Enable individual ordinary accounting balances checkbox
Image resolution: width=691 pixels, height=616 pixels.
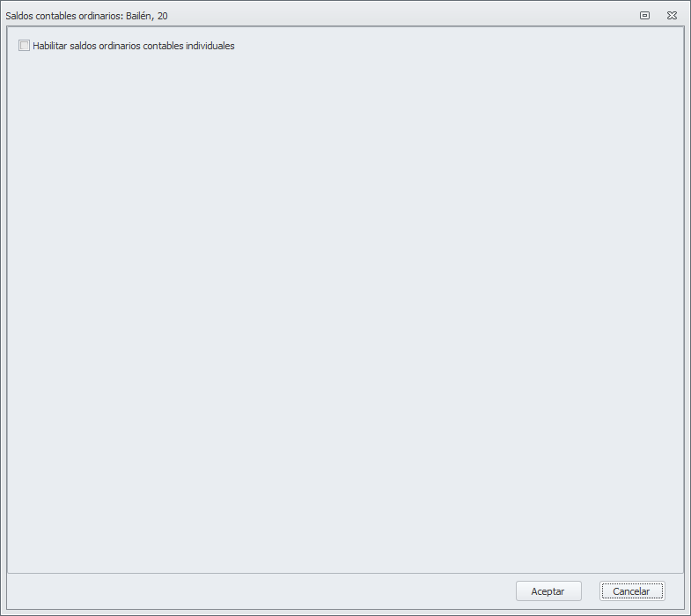click(25, 46)
